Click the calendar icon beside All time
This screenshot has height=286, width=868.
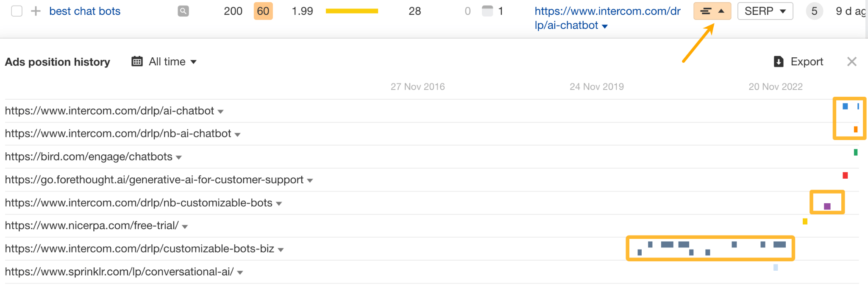click(x=137, y=62)
